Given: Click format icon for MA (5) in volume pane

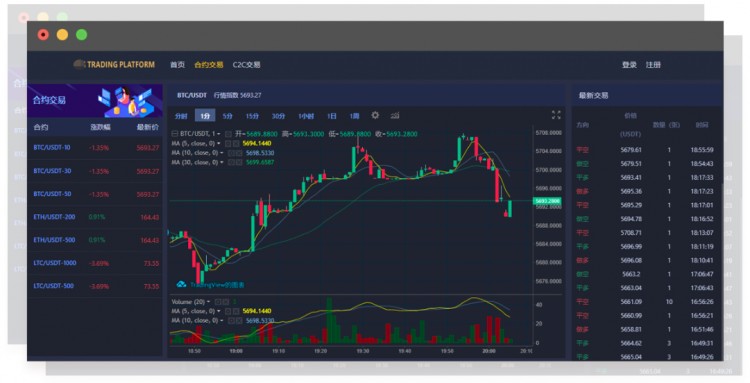Looking at the screenshot, I should click(228, 311).
